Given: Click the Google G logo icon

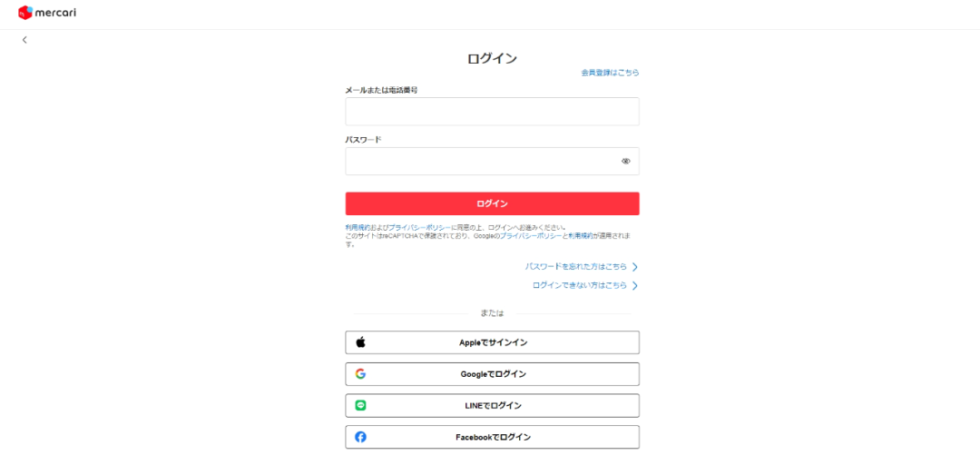Looking at the screenshot, I should coord(360,373).
